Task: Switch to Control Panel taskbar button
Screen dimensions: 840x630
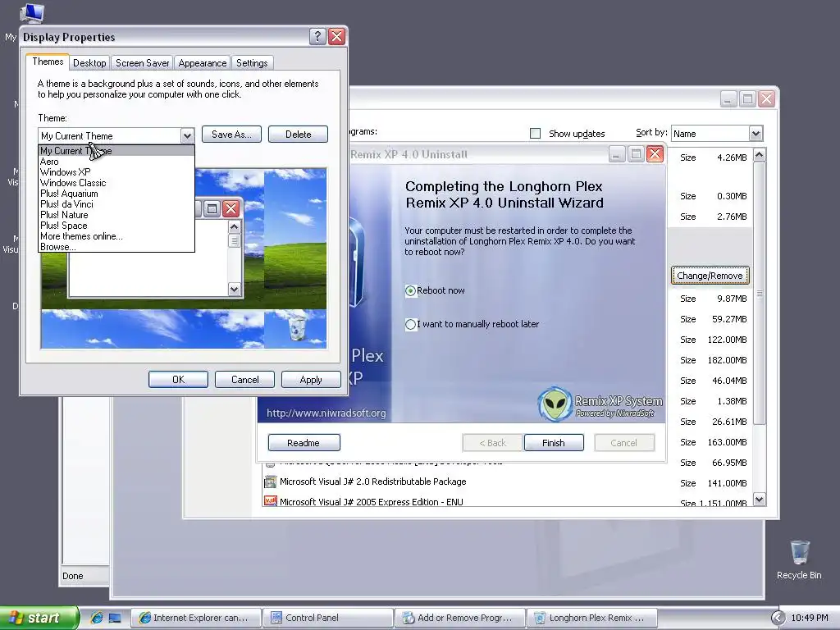Action: pyautogui.click(x=328, y=618)
